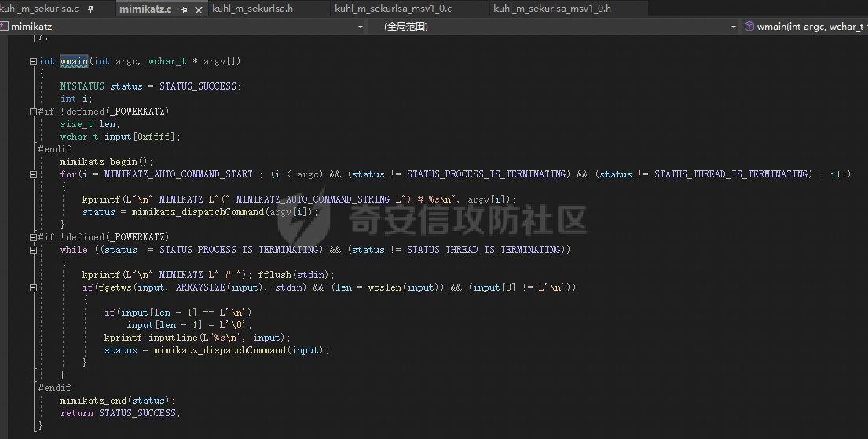Close the mimikatz.c tab
This screenshot has width=868, height=439.
pyautogui.click(x=199, y=9)
